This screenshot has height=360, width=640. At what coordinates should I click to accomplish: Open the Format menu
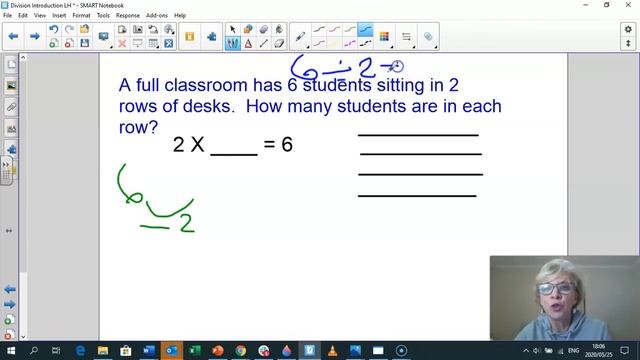tap(81, 16)
